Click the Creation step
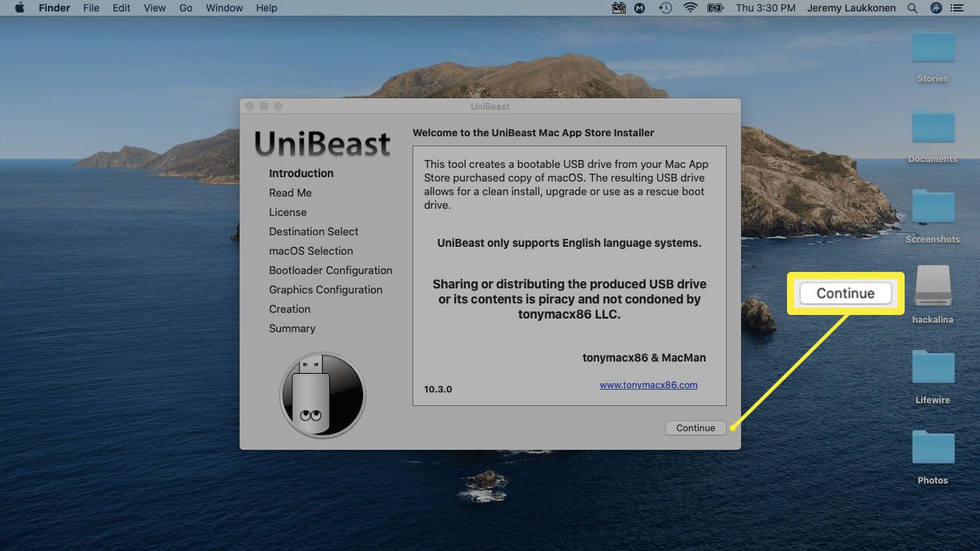This screenshot has width=980, height=551. coord(290,309)
